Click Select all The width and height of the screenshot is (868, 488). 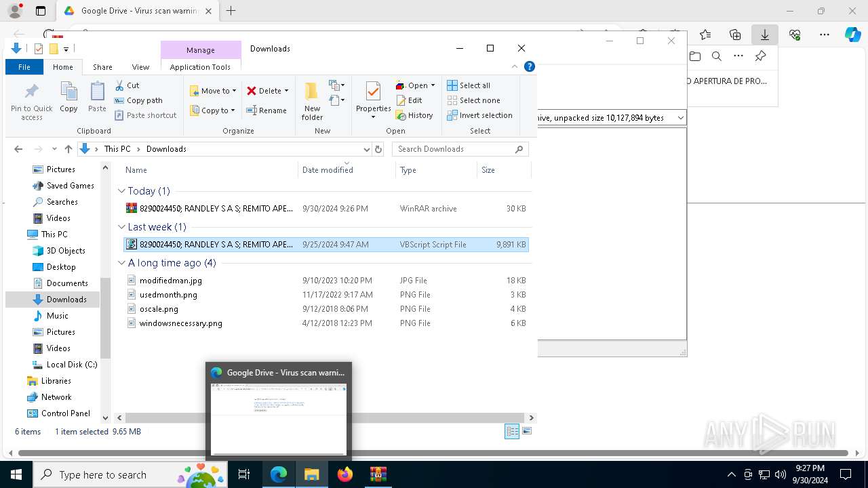pyautogui.click(x=469, y=85)
